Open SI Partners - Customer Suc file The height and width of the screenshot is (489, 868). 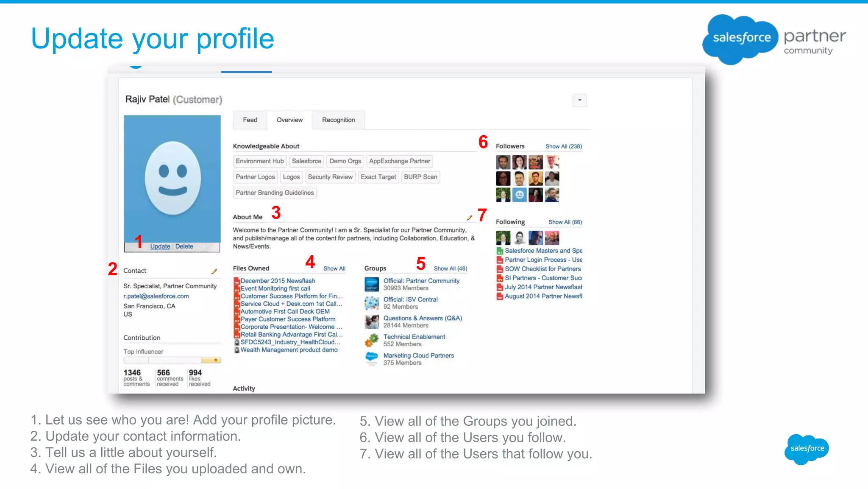click(x=543, y=278)
